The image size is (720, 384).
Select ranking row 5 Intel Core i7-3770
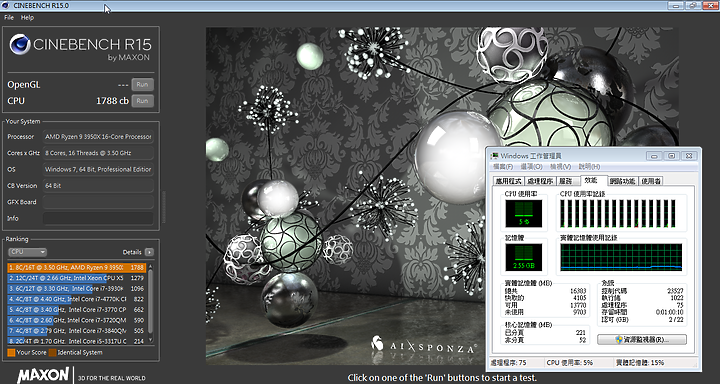tap(77, 310)
